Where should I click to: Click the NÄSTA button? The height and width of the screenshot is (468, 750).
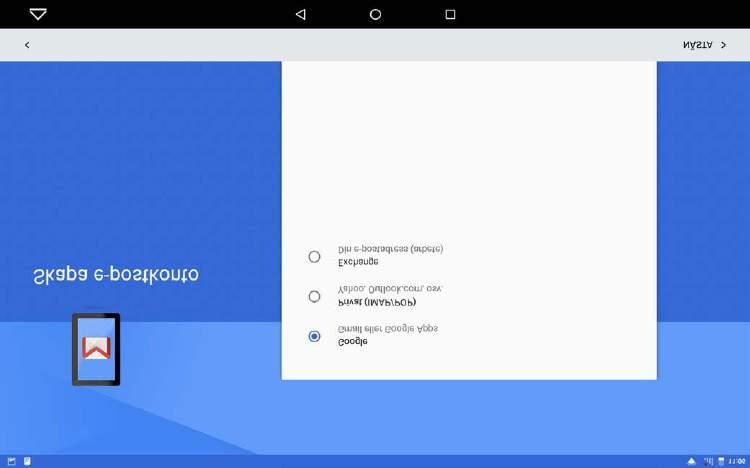pyautogui.click(x=698, y=45)
